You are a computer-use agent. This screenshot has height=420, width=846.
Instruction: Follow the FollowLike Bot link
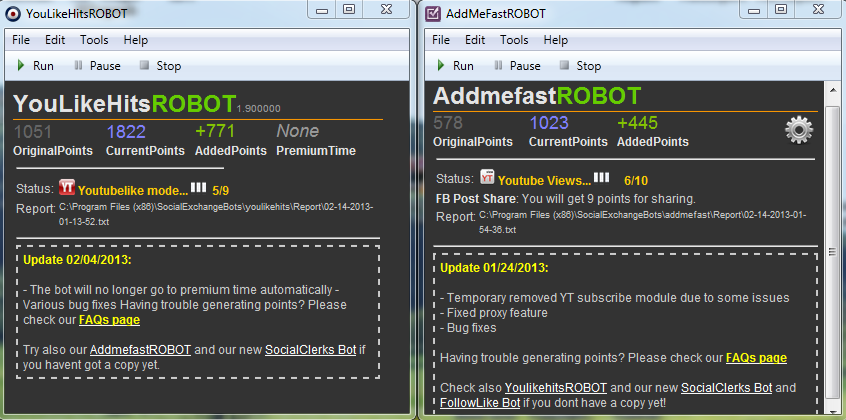click(480, 403)
